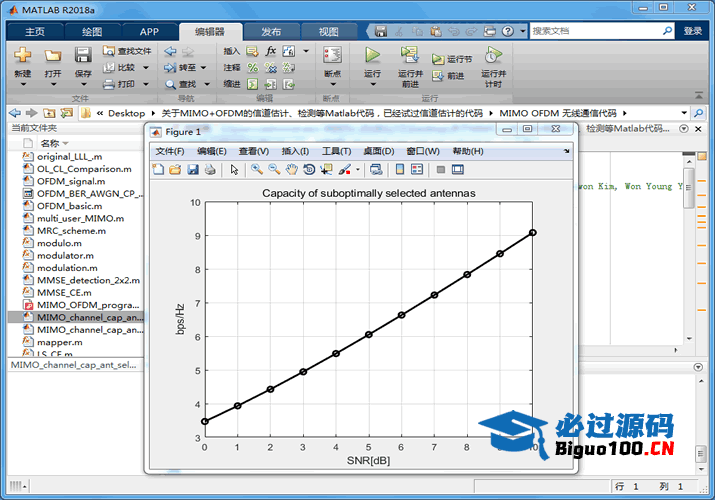Click the Find (查找) magnifier icon

pyautogui.click(x=170, y=84)
